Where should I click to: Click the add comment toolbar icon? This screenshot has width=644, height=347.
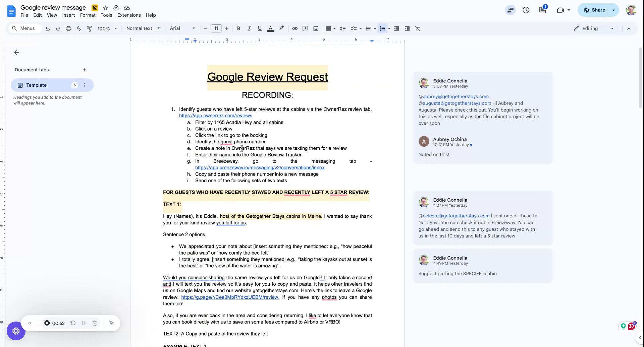click(x=305, y=28)
